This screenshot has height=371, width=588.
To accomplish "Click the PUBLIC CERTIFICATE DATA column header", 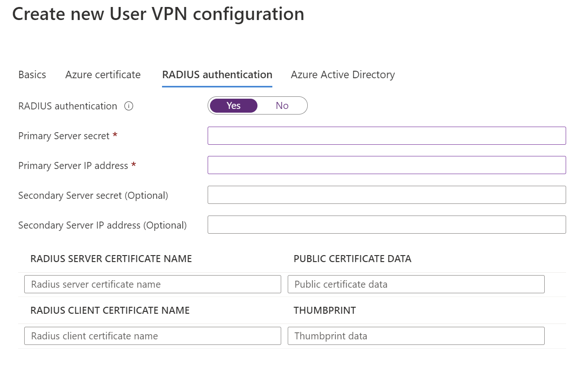I will tap(352, 259).
